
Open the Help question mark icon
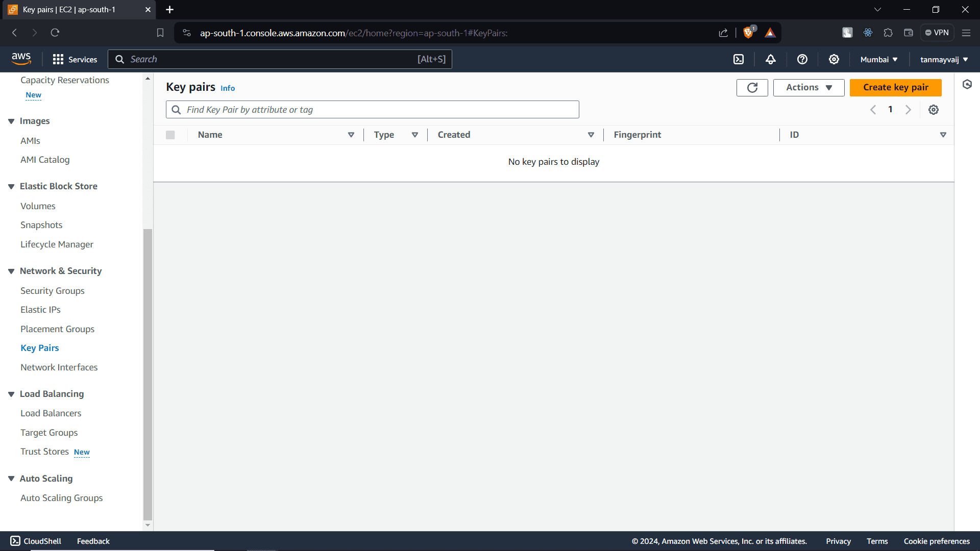(802, 59)
